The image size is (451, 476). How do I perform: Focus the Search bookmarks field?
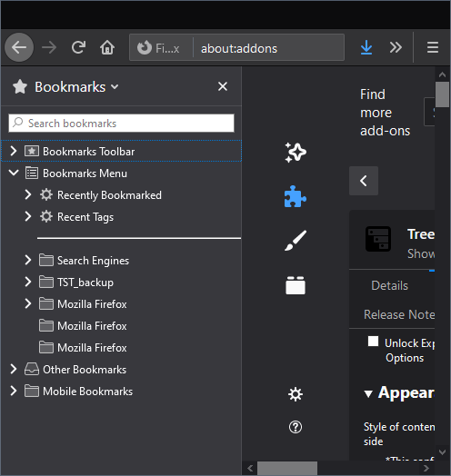[x=121, y=124]
